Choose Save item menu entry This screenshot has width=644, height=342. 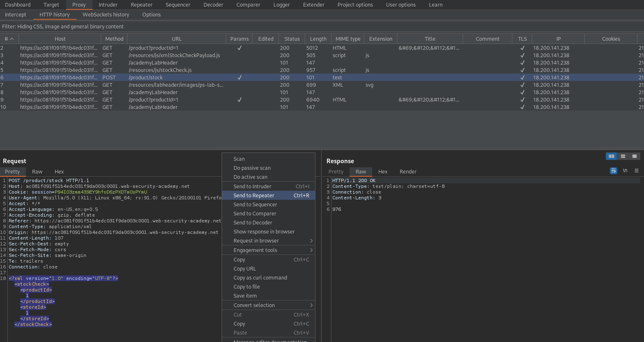(x=269, y=296)
